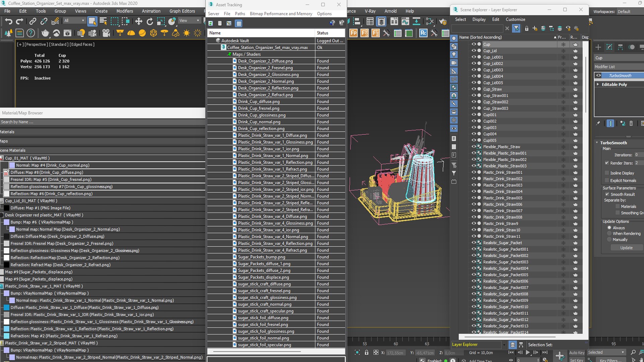
Task: Expand the Editable Poly modifier entry
Action: coord(598,84)
